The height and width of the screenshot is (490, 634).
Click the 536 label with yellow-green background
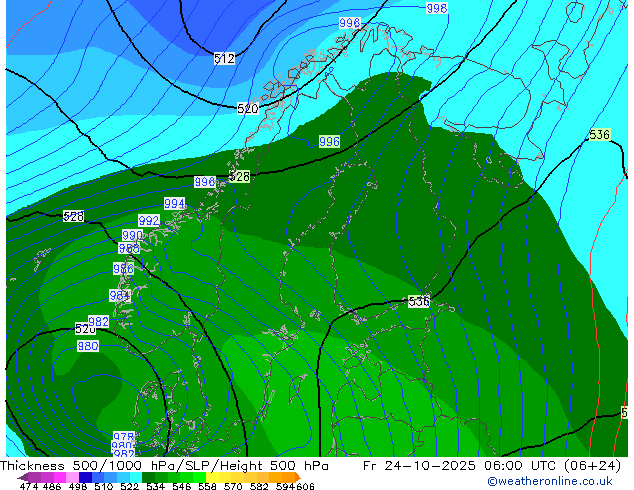(599, 134)
